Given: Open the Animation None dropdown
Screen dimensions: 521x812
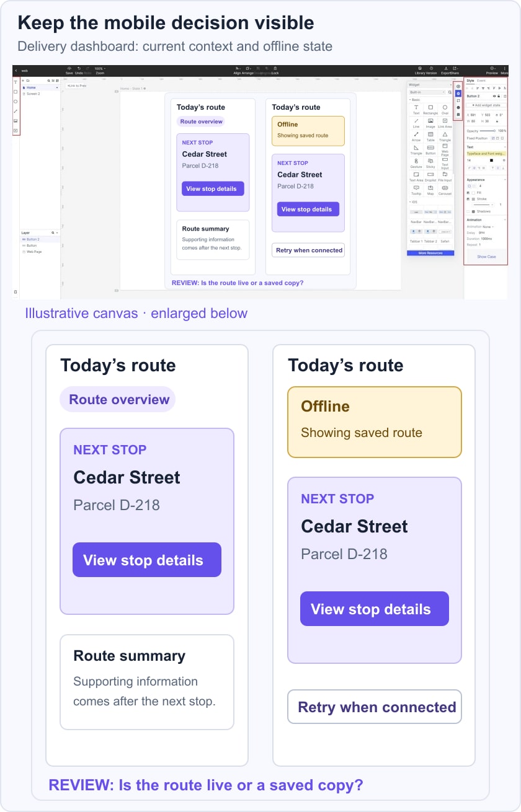Looking at the screenshot, I should point(488,227).
